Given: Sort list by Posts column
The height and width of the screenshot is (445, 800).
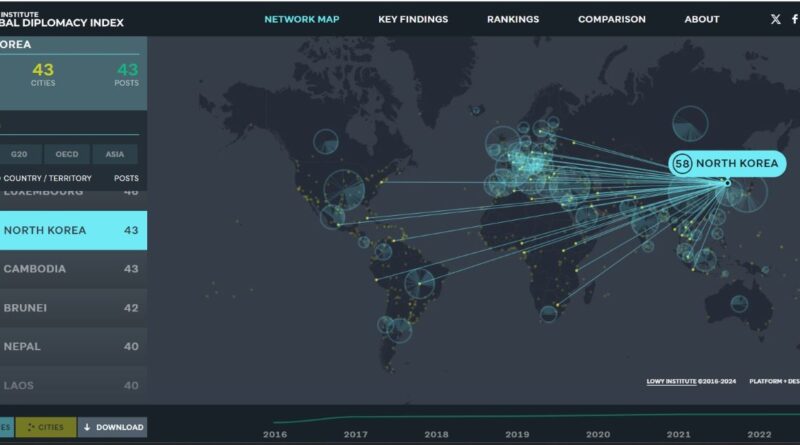Looking at the screenshot, I should point(126,178).
